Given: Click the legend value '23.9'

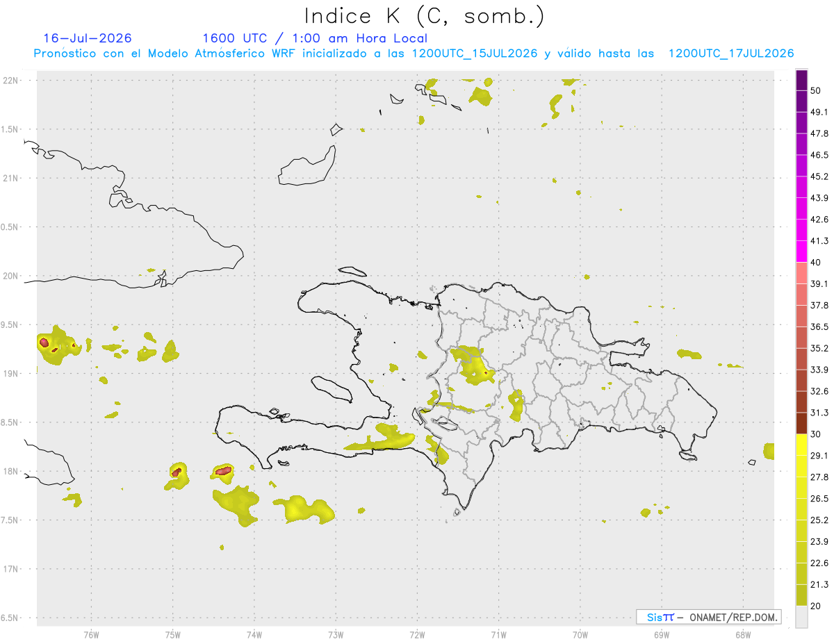Looking at the screenshot, I should [x=819, y=541].
